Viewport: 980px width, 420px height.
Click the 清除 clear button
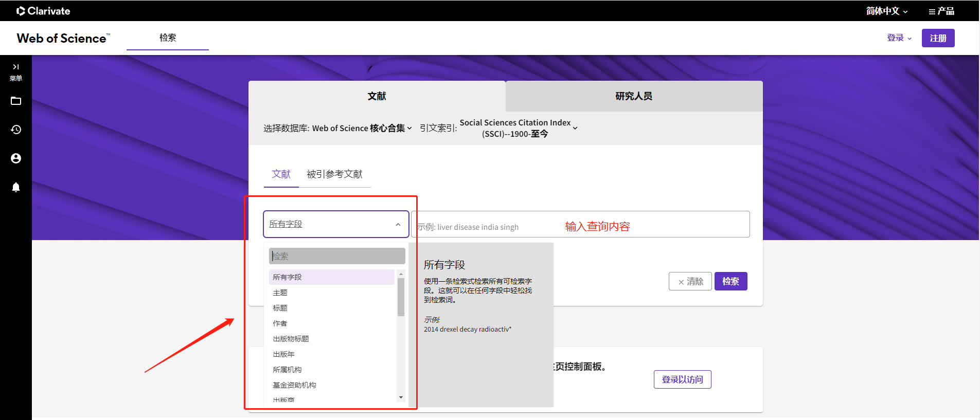tap(690, 281)
